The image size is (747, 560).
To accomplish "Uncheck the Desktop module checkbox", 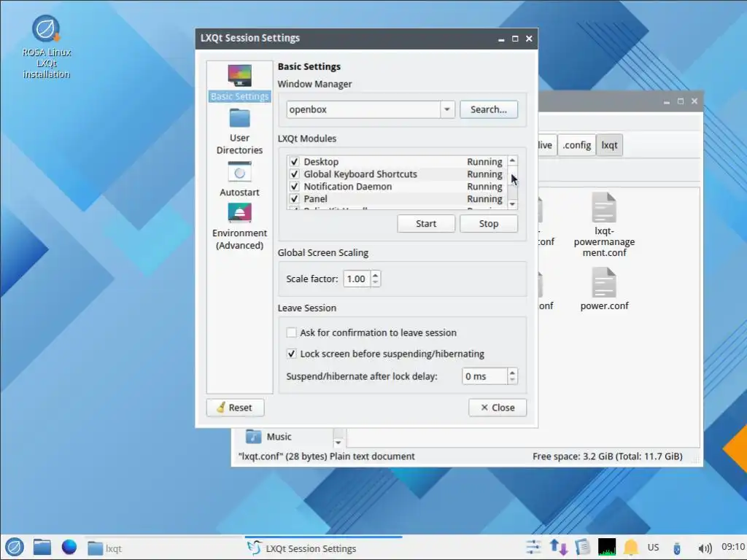I will [294, 162].
